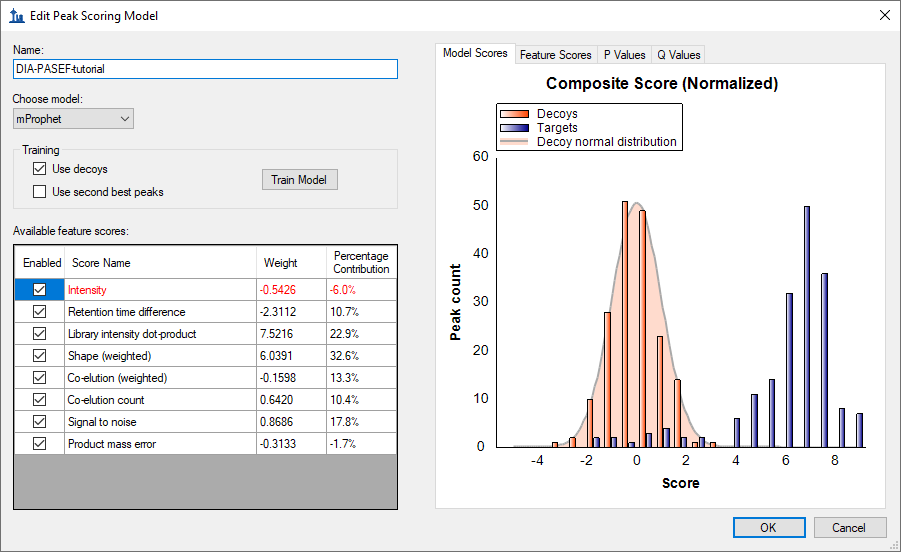This screenshot has width=901, height=552.
Task: Switch to the Model Scores tab
Action: pos(475,53)
